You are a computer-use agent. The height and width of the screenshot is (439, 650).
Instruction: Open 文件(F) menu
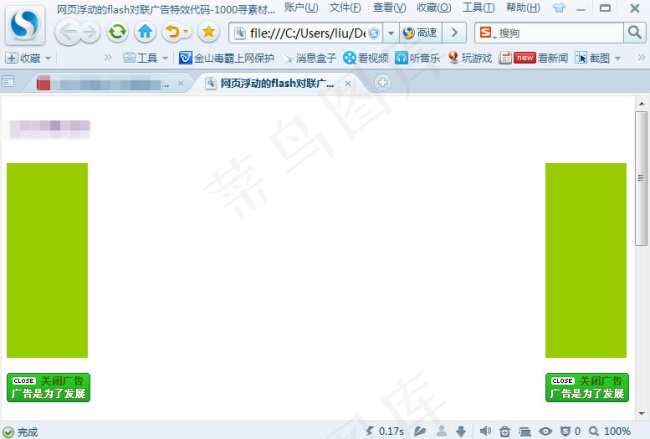pos(345,8)
